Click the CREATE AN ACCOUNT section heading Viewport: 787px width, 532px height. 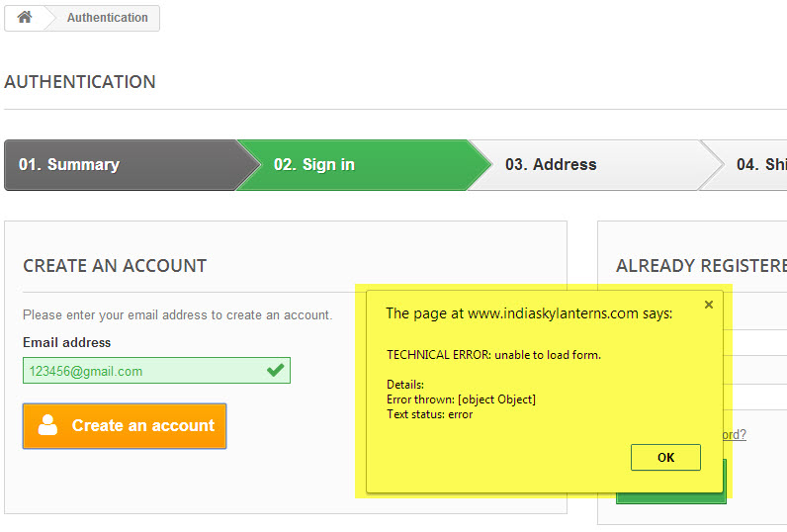(115, 265)
